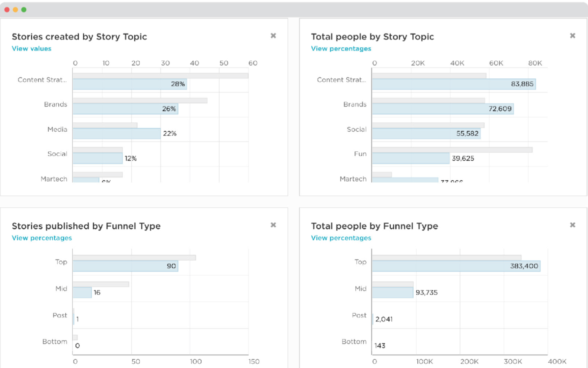Click the red close traffic light
Screen dimensions: 588x368
tap(7, 9)
